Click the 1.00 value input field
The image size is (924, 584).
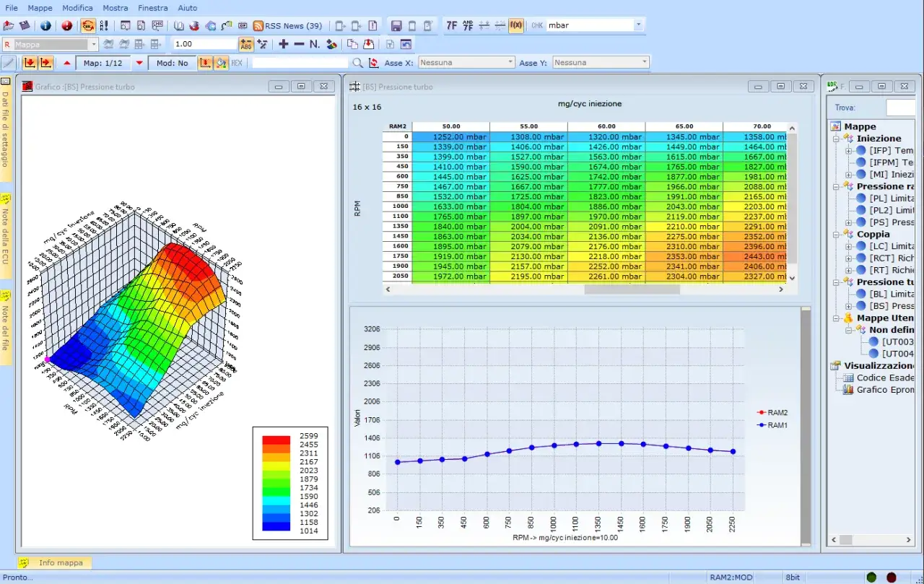coord(204,44)
